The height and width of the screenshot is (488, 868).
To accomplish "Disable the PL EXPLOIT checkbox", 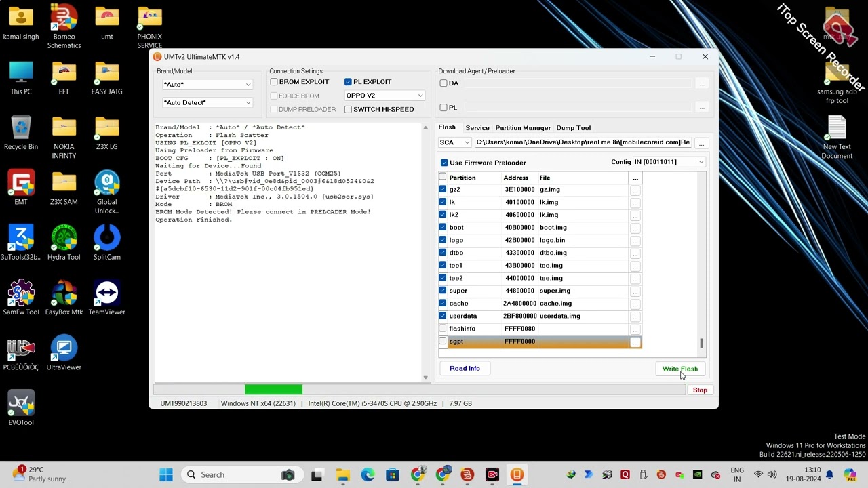I will coord(348,82).
